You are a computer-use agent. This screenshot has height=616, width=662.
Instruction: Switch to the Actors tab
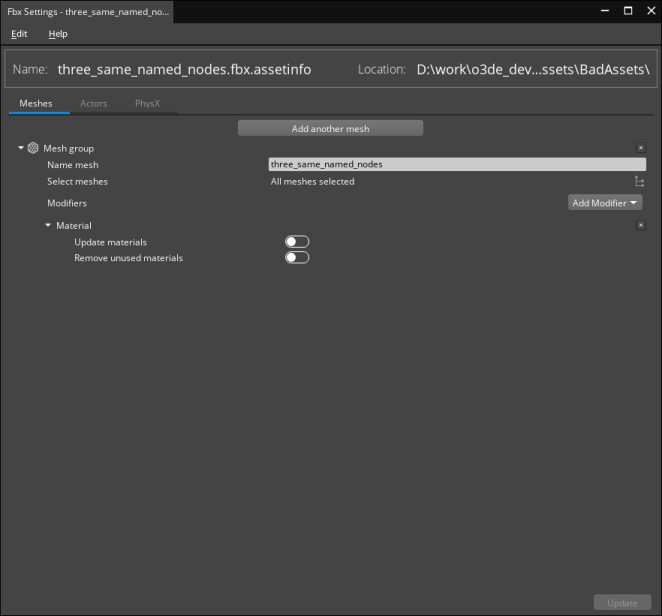(x=94, y=103)
